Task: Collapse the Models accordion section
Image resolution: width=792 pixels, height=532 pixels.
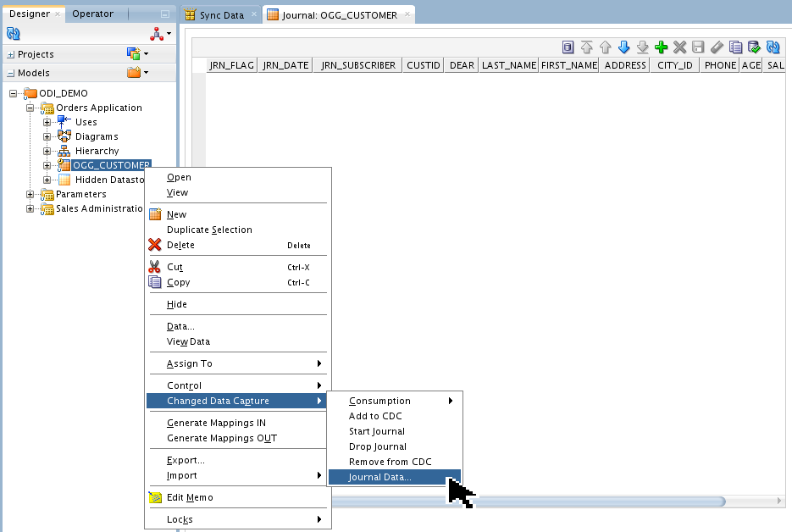Action: point(11,73)
